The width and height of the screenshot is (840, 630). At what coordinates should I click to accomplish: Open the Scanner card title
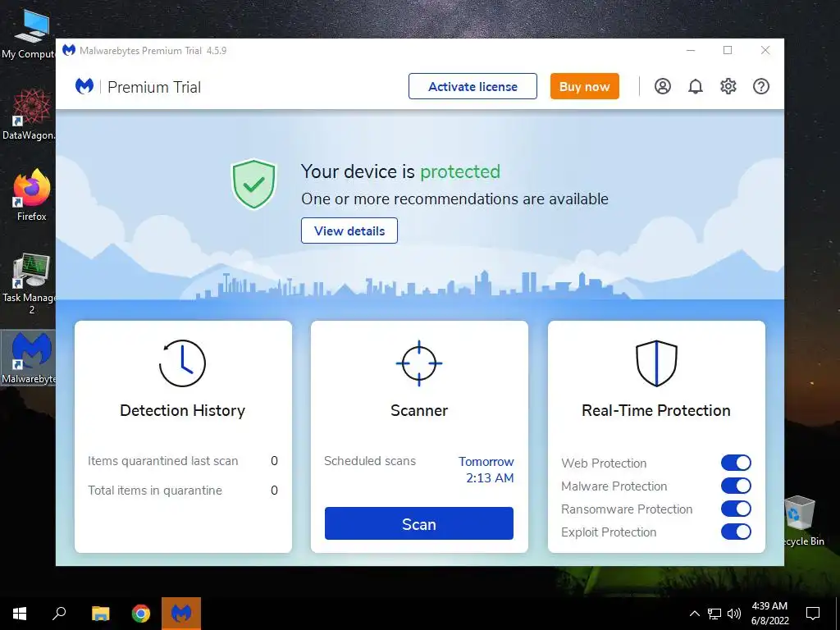(x=419, y=410)
